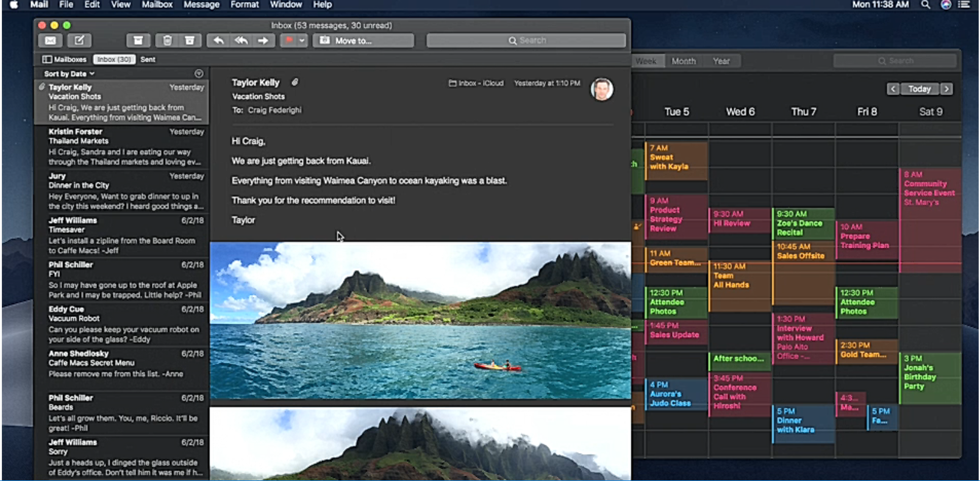The height and width of the screenshot is (481, 980).
Task: Click the Get Mail envelope icon
Action: [51, 40]
